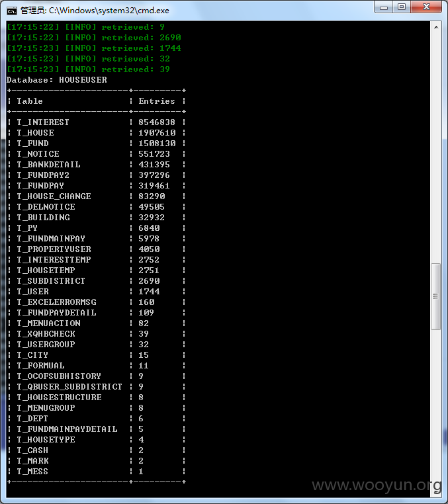The height and width of the screenshot is (504, 448).
Task: Click the entries value 5978
Action: point(150,239)
